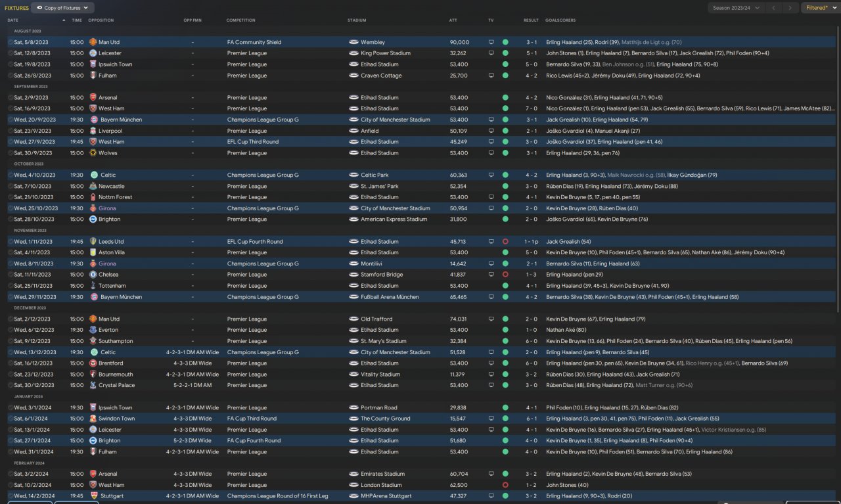Click the Bournemouth club badge
The width and height of the screenshot is (841, 504).
tap(93, 375)
